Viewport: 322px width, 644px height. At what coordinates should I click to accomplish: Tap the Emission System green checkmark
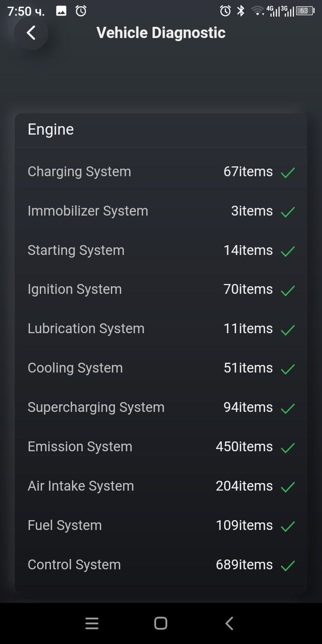click(288, 447)
